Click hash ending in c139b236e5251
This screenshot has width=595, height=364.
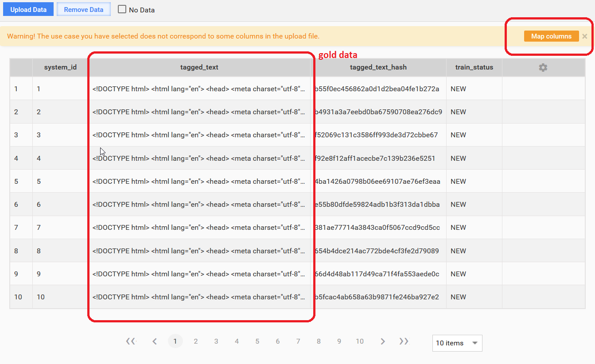coord(375,158)
